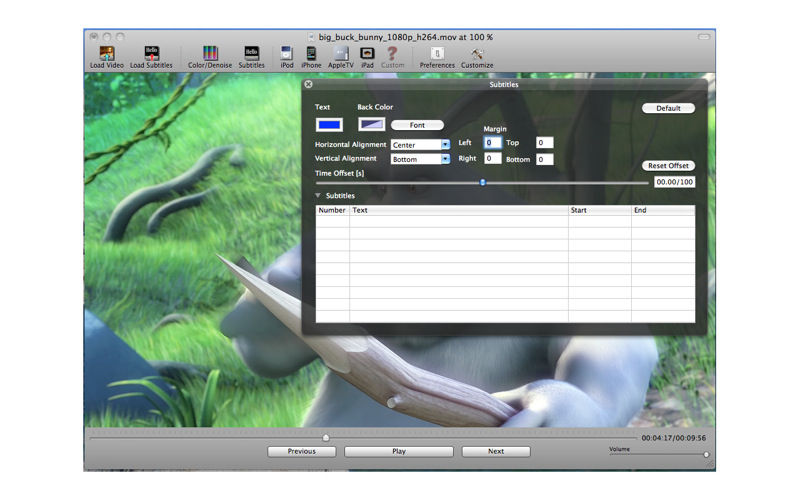Focus the Right margin field

pos(492,159)
